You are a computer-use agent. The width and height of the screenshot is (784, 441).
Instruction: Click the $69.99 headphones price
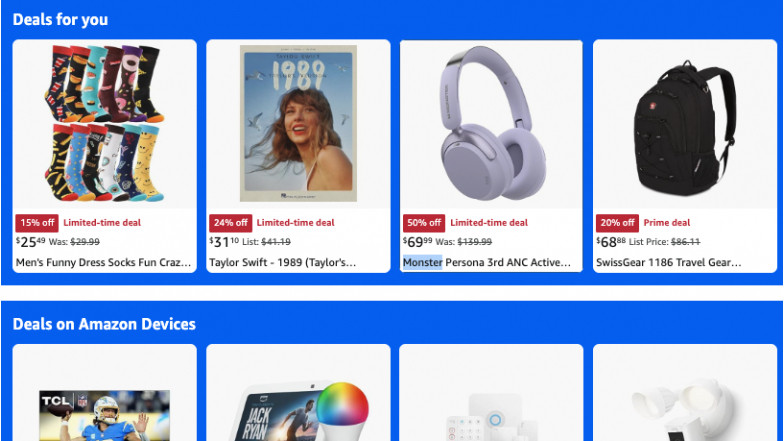[x=418, y=242]
